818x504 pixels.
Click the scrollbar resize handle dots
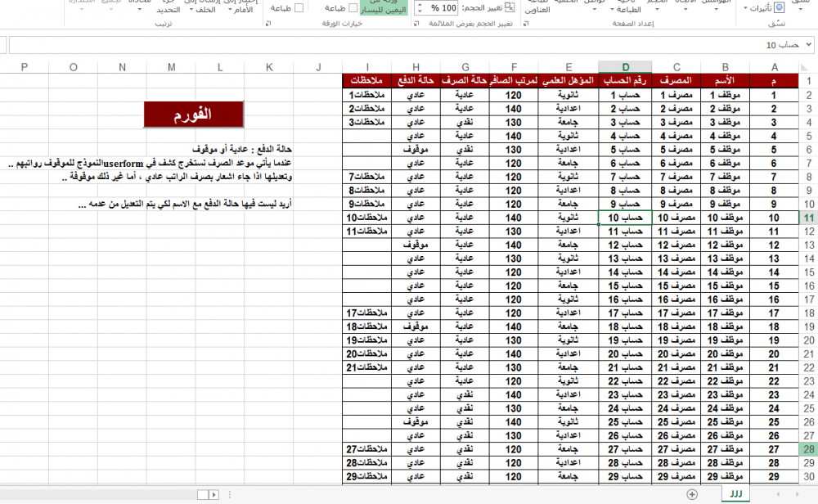[230, 495]
